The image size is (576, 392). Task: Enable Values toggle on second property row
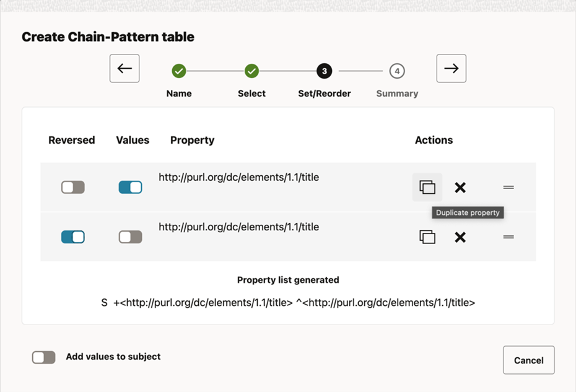tap(130, 237)
